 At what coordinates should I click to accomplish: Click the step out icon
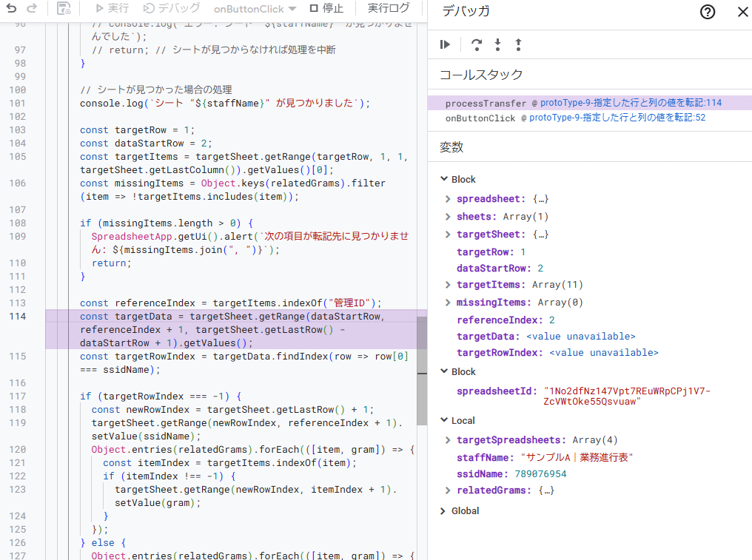coord(518,45)
